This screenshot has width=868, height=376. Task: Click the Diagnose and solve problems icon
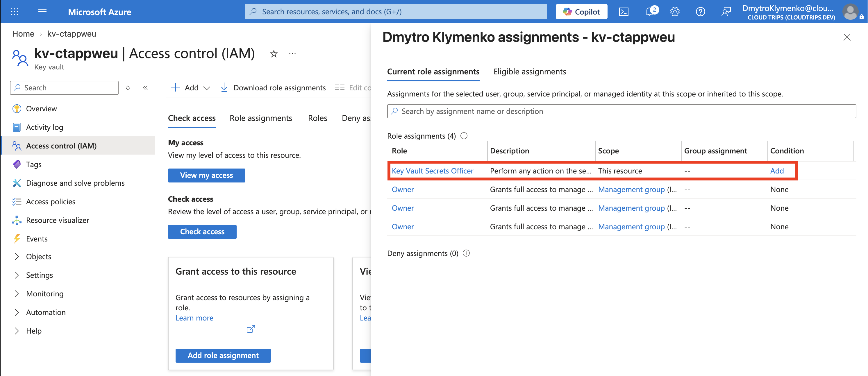(17, 183)
